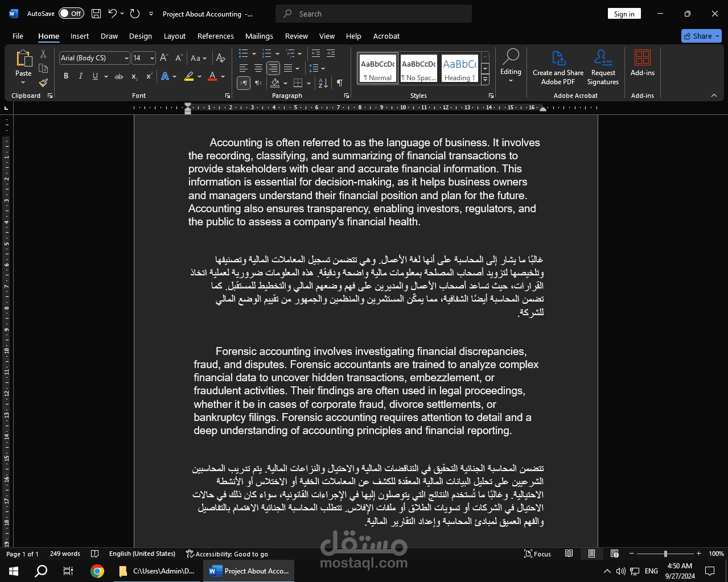Click the proofing check icon in status bar
Screen dimensions: 728x582
click(x=96, y=554)
